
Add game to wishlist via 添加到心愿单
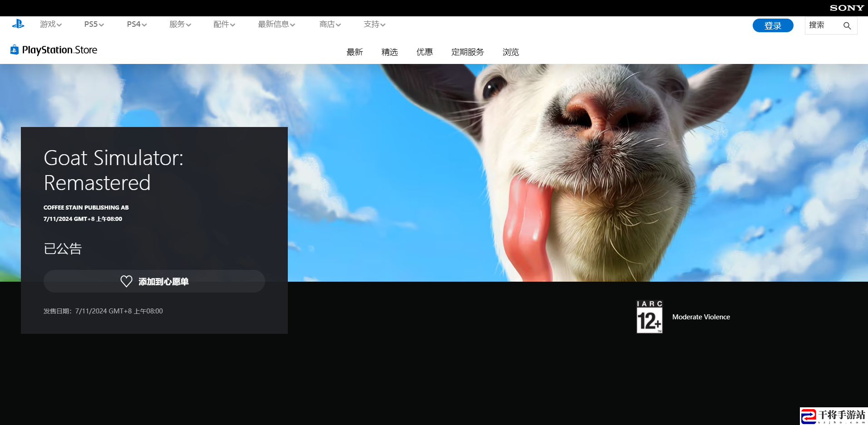[x=154, y=281]
